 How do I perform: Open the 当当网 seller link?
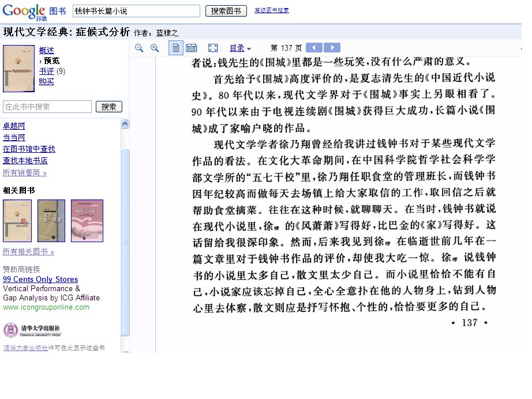(x=14, y=137)
